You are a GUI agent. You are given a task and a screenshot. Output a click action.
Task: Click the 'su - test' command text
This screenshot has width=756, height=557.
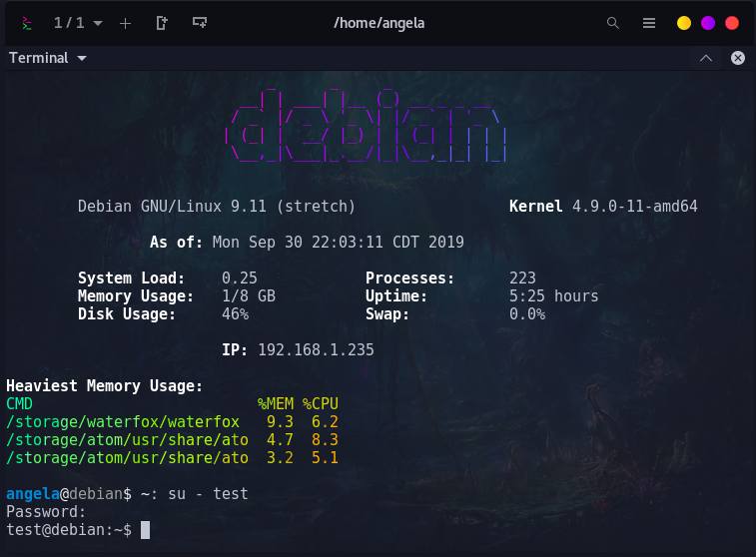click(208, 494)
